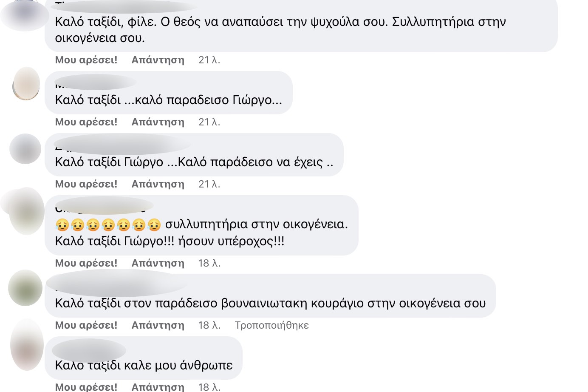The image size is (588, 392).
Task: Reply to the "βουναινιωτακη κουράγιο" comment
Action: click(x=158, y=325)
